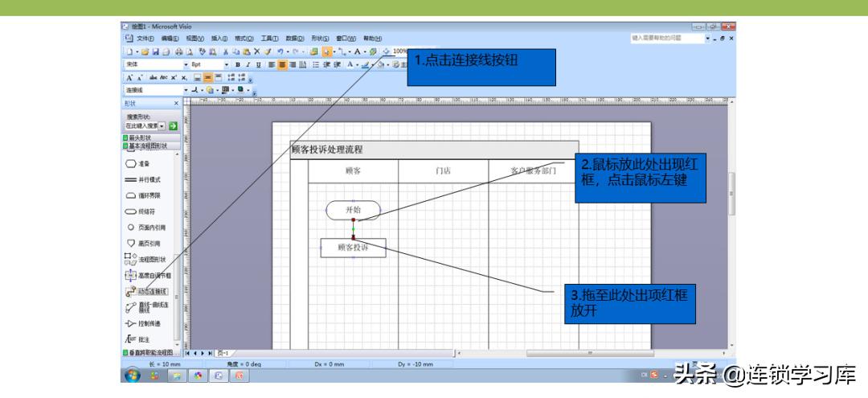Click the New drawing icon
This screenshot has width=868, height=398.
tap(130, 51)
